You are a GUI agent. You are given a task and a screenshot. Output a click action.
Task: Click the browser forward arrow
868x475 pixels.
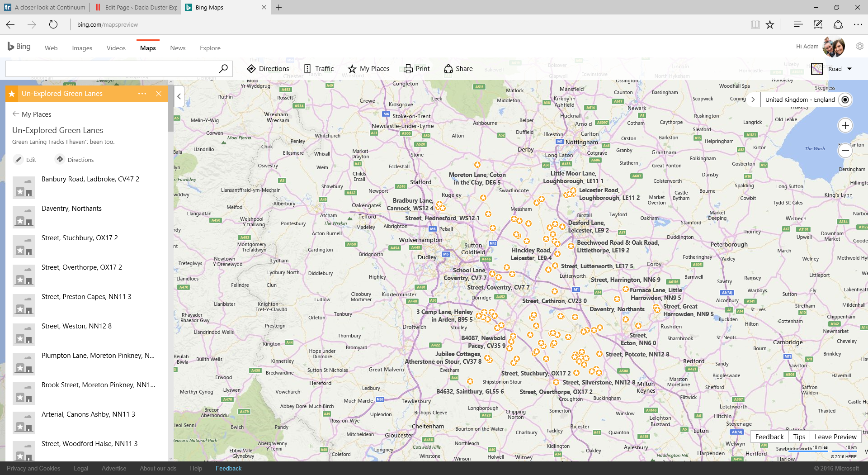[32, 24]
